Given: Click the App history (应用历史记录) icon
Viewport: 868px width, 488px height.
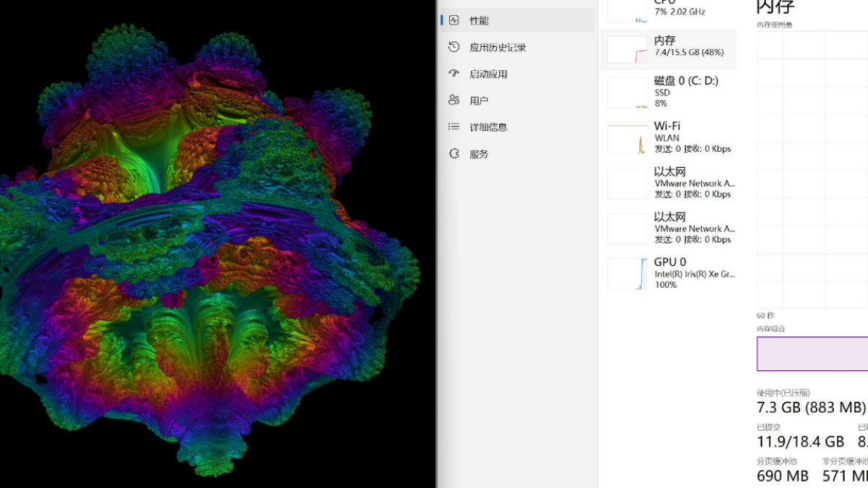Looking at the screenshot, I should point(454,47).
